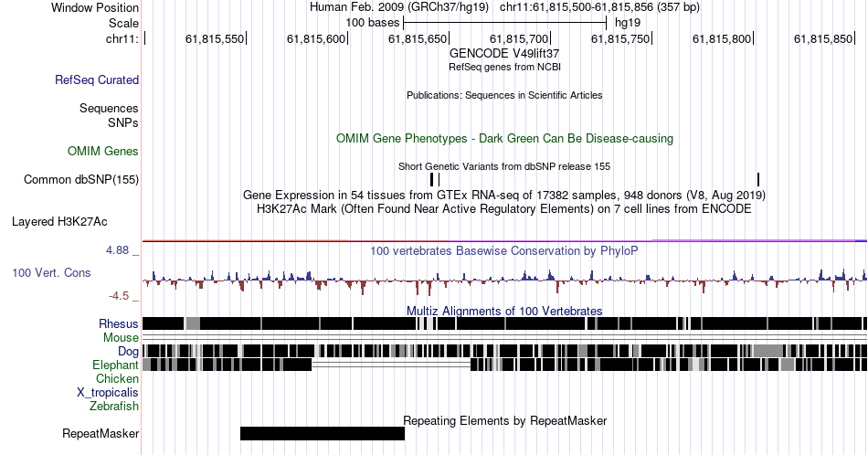Image resolution: width=868 pixels, height=455 pixels.
Task: Click the chr11:61,815,500-61,815,856 position text
Action: [599, 7]
